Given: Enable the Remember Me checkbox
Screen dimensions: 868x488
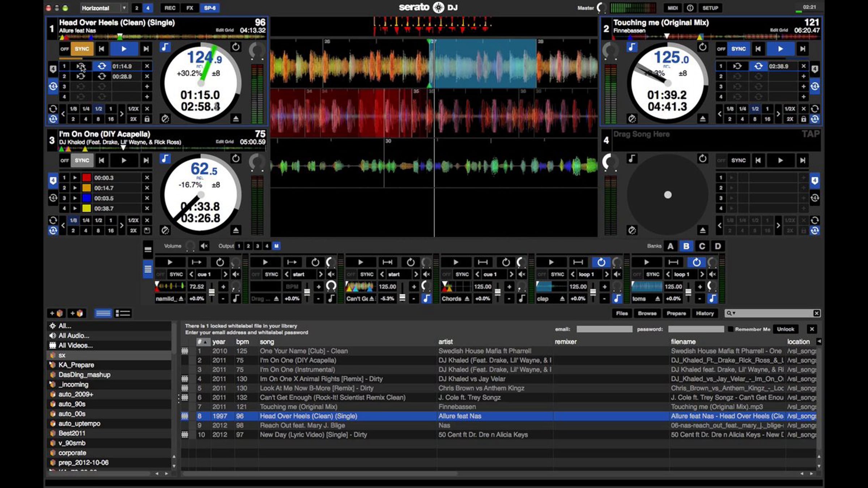Looking at the screenshot, I should point(730,329).
